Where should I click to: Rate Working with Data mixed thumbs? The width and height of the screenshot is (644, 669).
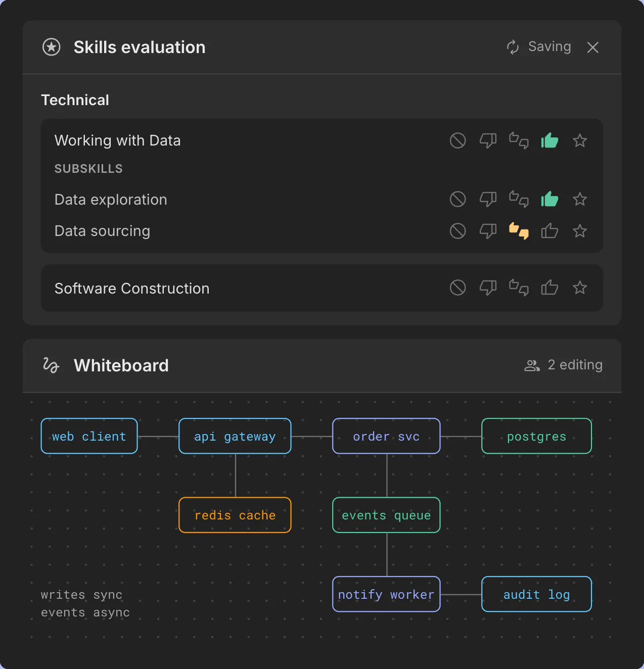point(519,140)
